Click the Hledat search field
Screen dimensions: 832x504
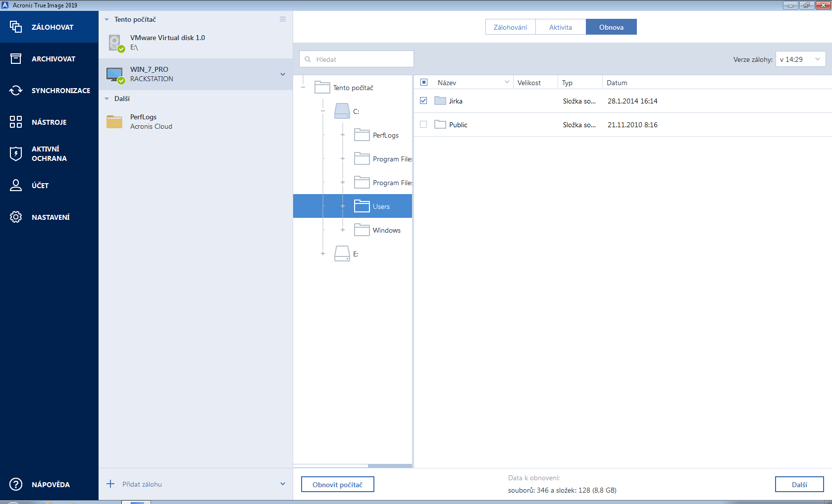point(357,59)
